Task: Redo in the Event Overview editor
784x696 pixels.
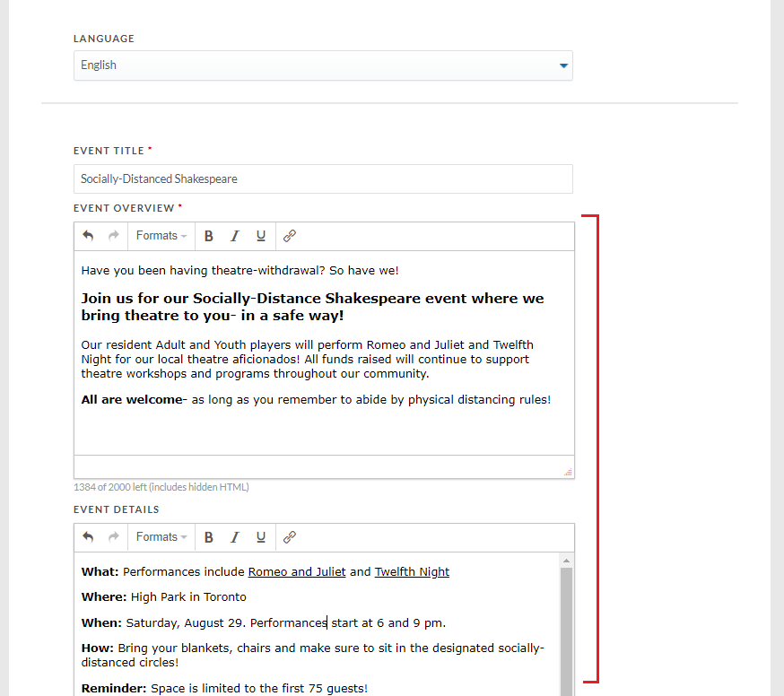Action: coord(114,236)
